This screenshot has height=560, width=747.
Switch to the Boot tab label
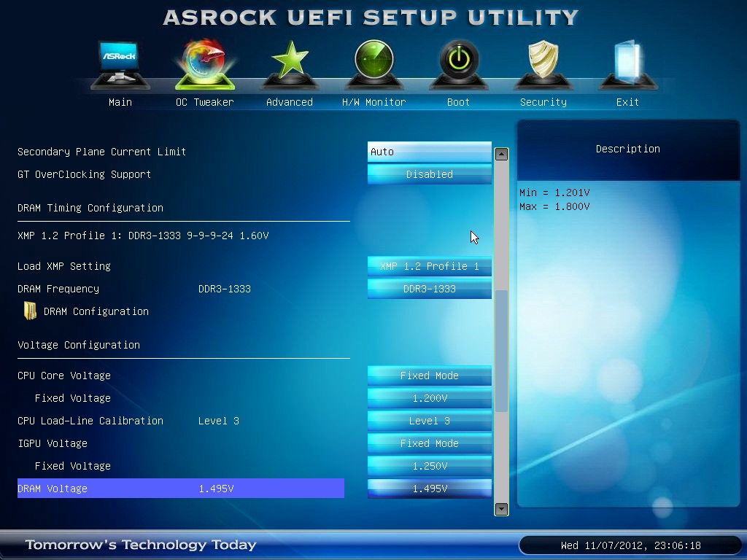(459, 102)
